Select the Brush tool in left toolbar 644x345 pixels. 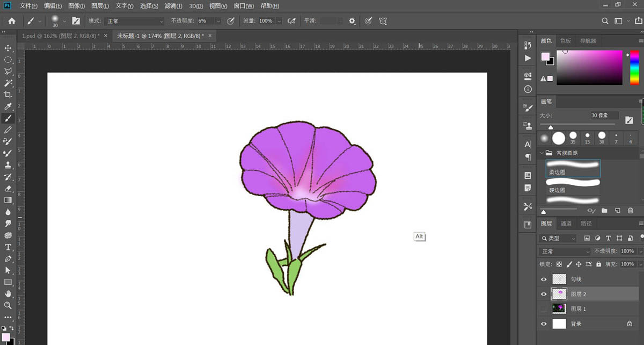click(8, 118)
